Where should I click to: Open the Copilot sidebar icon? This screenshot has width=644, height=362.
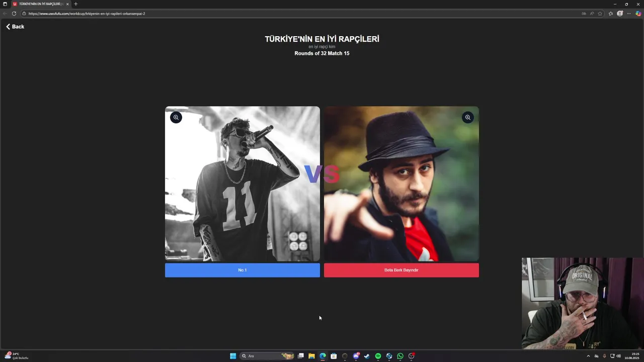pyautogui.click(x=638, y=14)
